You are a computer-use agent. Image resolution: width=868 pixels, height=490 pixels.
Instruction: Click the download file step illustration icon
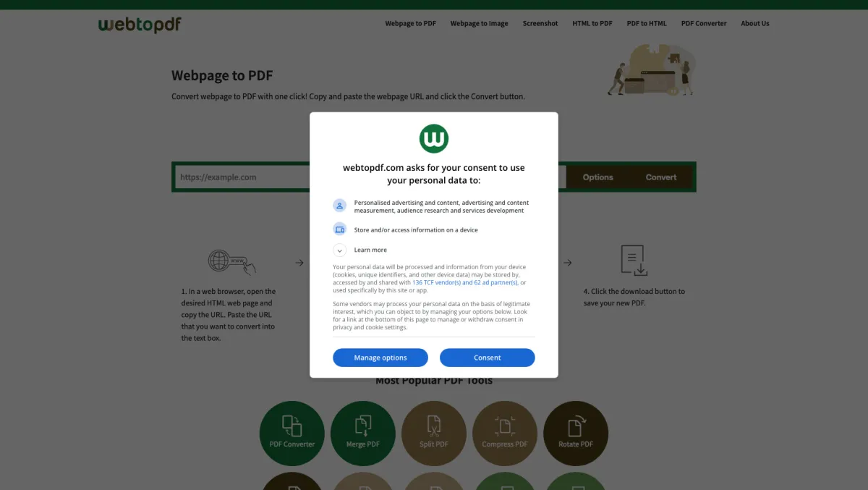tap(634, 261)
